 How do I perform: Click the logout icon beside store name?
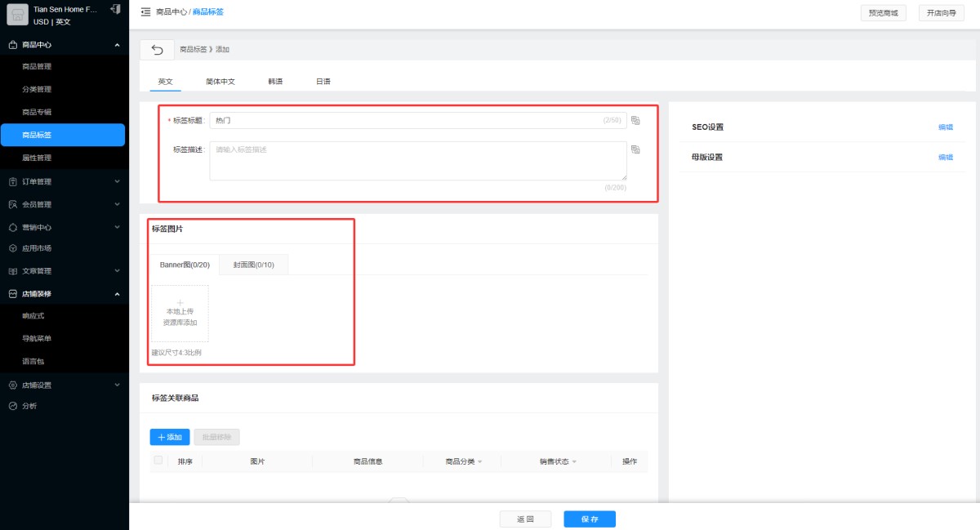(115, 9)
